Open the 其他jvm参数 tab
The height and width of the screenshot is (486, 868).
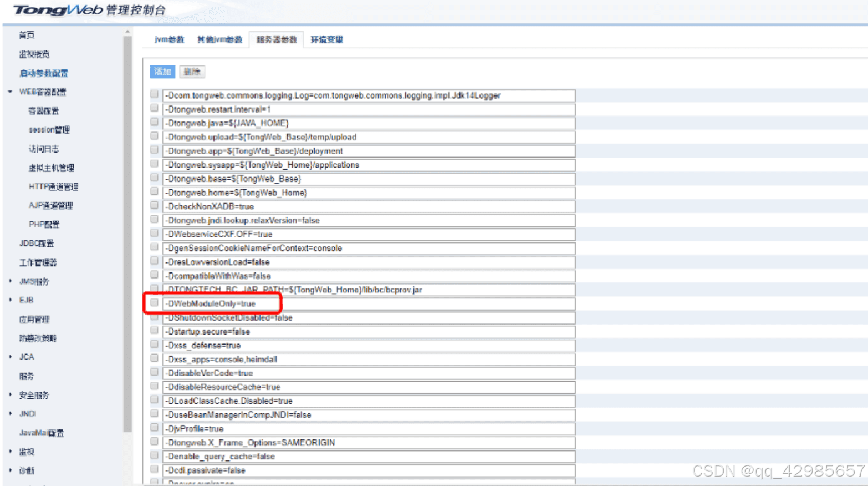tap(219, 39)
